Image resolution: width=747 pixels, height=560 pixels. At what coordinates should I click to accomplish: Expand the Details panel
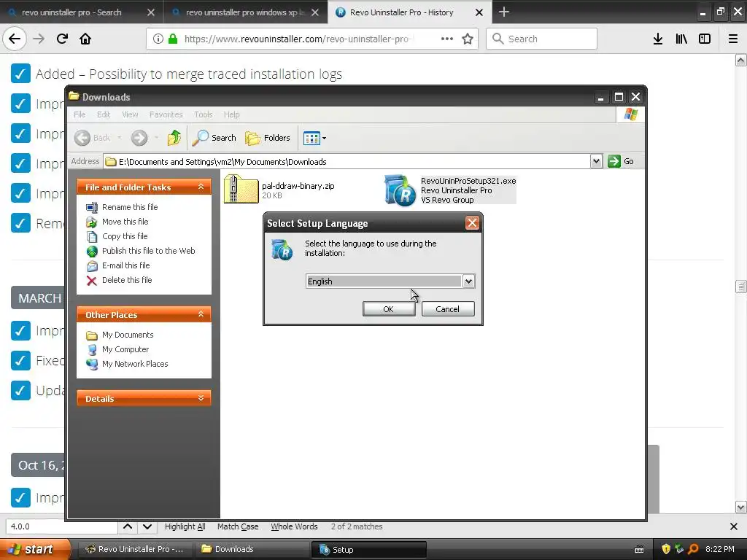pyautogui.click(x=201, y=398)
